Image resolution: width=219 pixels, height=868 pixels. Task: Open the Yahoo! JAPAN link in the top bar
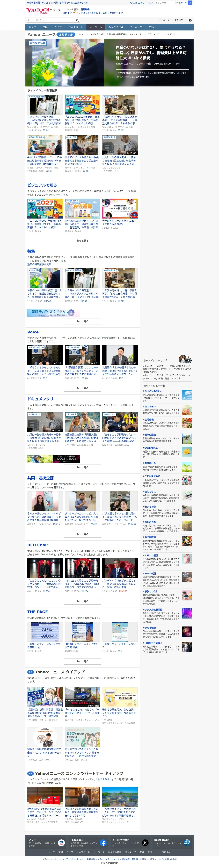pyautogui.click(x=137, y=3)
